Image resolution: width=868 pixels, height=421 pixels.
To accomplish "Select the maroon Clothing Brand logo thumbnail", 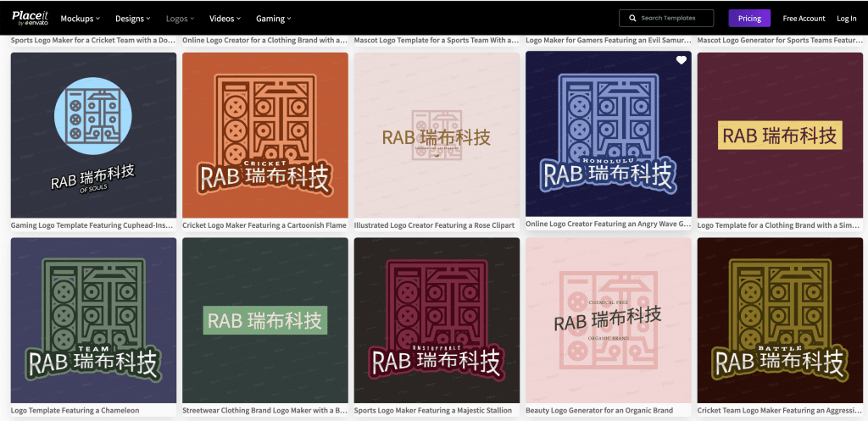I will [780, 135].
